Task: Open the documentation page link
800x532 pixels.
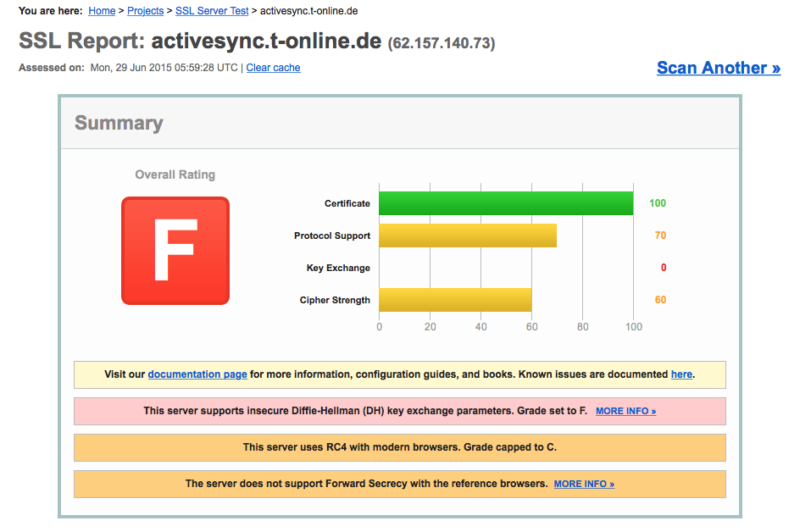Action: 197,374
